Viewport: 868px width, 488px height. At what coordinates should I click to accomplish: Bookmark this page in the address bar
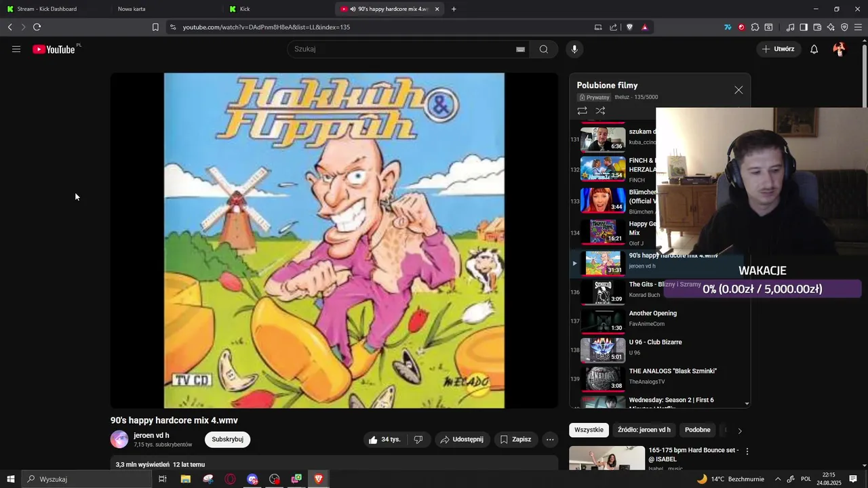point(155,27)
